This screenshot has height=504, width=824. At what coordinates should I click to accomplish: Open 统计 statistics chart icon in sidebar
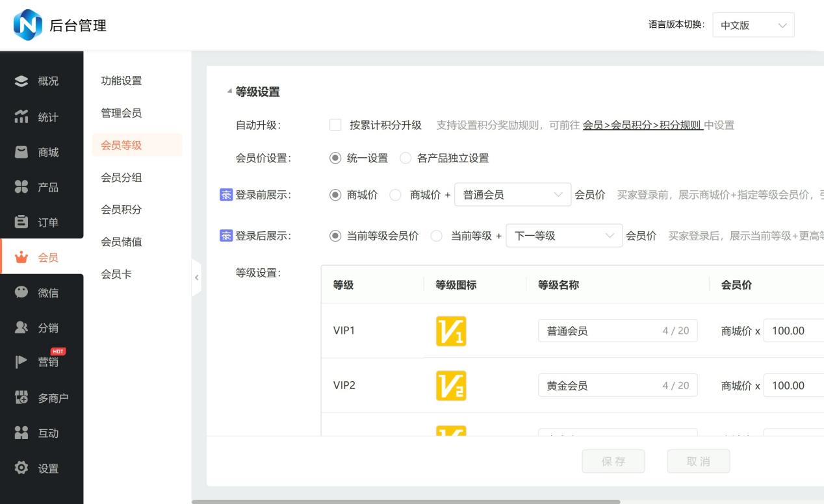[x=21, y=117]
